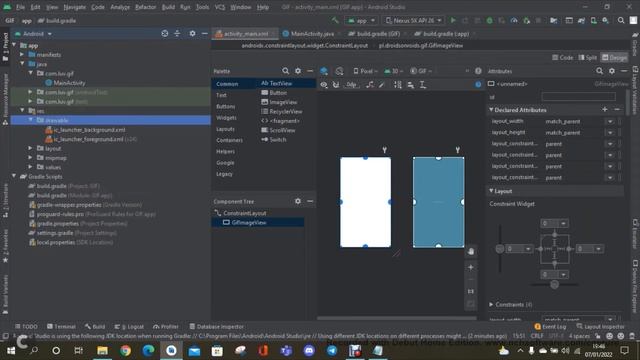Viewport: 640px width, 360px height.
Task: Click the Project panel collapse-all icon
Action: click(x=177, y=33)
